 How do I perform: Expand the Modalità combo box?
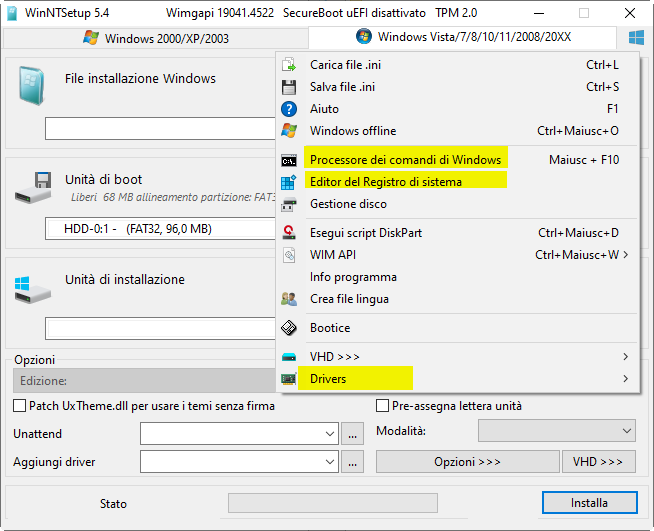point(627,431)
